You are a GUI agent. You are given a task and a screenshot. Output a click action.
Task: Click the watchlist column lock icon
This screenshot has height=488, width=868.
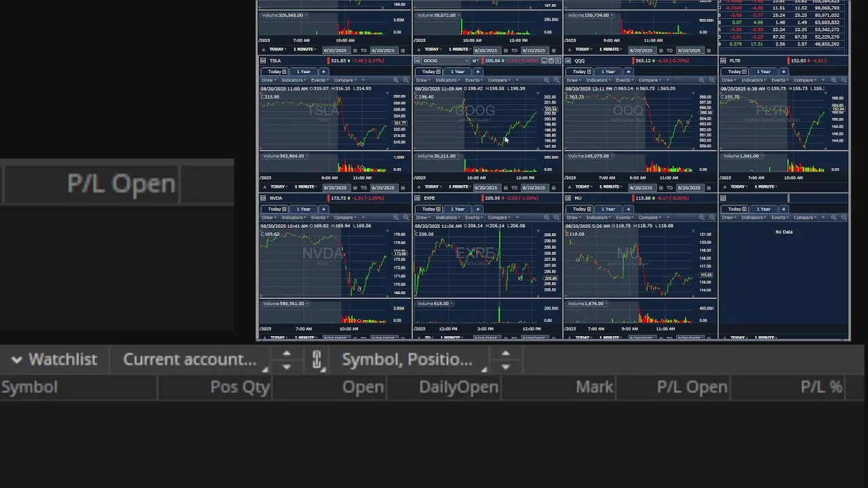click(x=317, y=360)
